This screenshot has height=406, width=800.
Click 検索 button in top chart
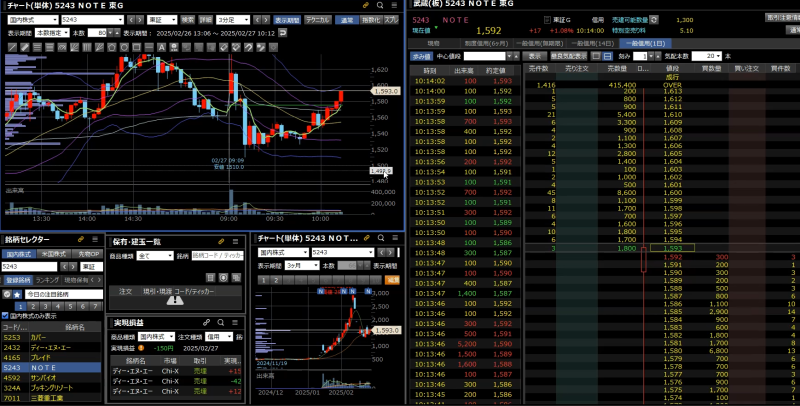188,20
